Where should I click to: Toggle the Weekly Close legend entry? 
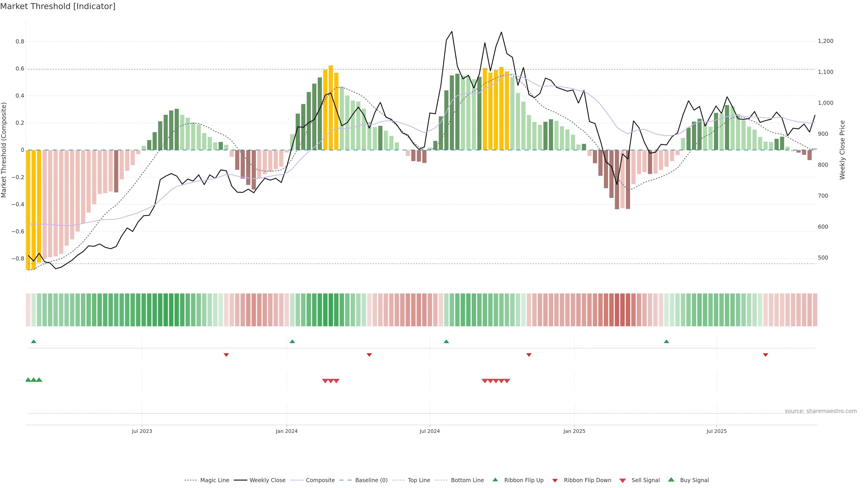(267, 480)
